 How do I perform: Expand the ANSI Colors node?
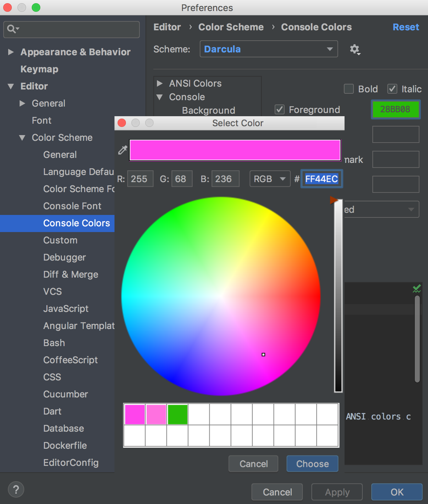tap(160, 83)
